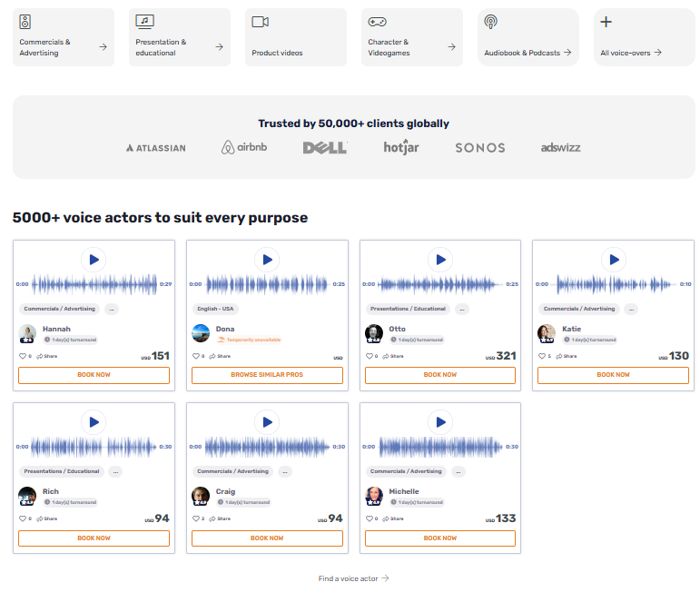
Task: Click music screen icon in Presentation card
Action: [144, 22]
